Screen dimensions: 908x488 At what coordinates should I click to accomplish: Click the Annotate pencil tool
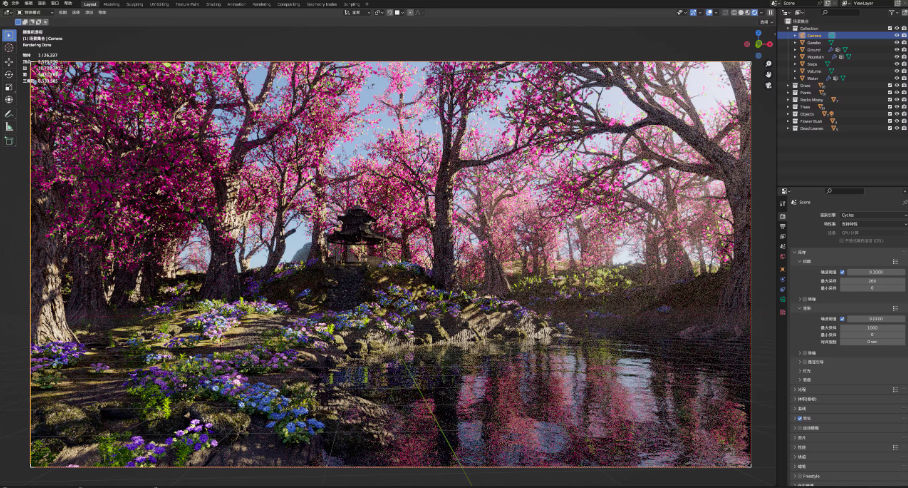(9, 113)
